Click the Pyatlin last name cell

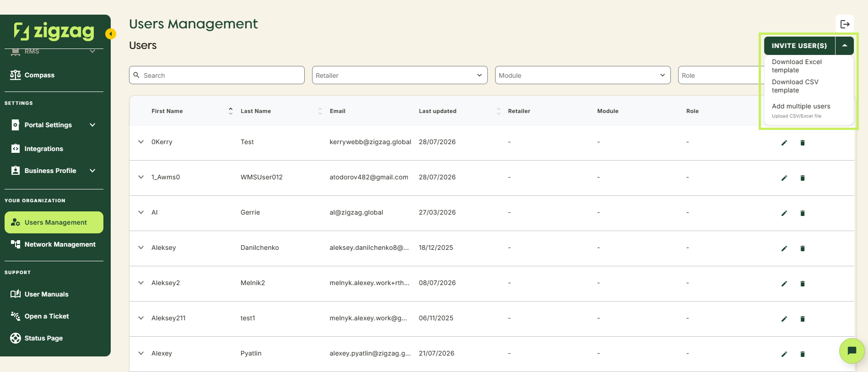pos(251,353)
